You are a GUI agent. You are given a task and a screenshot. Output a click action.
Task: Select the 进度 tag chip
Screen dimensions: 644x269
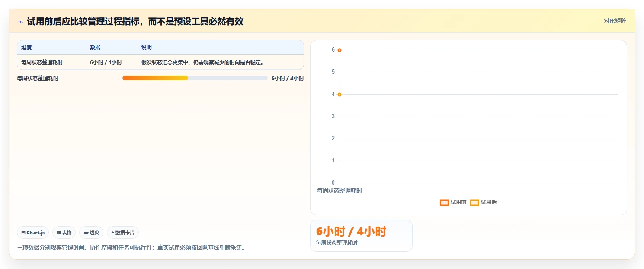(91, 233)
